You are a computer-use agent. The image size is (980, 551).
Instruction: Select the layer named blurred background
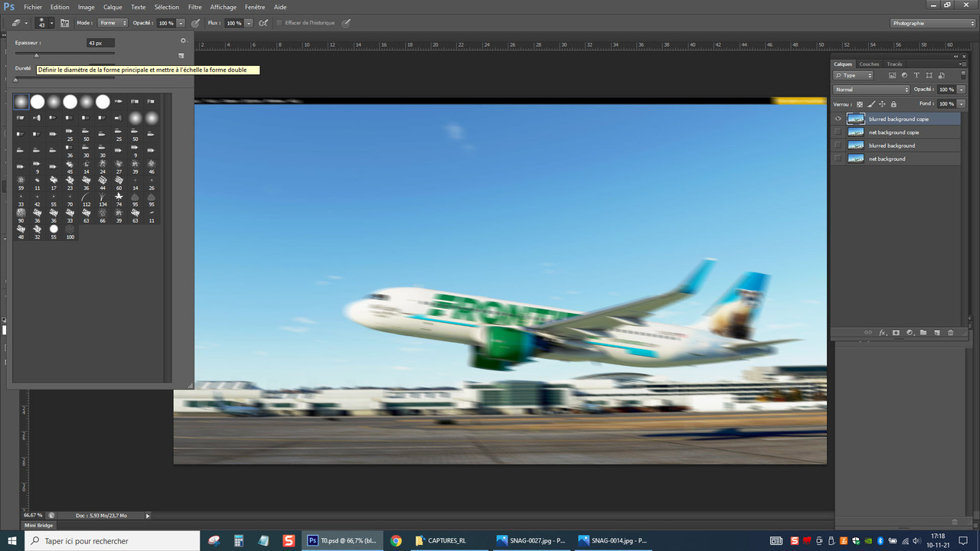(x=892, y=145)
